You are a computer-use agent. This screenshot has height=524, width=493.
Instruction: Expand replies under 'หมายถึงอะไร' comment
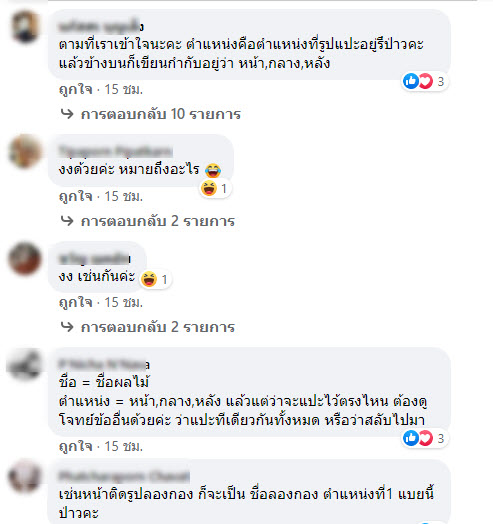pyautogui.click(x=158, y=221)
